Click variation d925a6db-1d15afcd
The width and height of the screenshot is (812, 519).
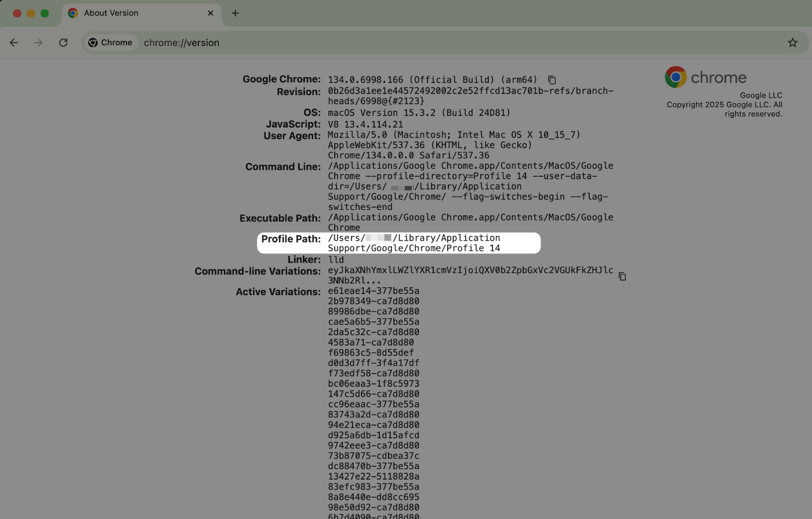tap(374, 435)
